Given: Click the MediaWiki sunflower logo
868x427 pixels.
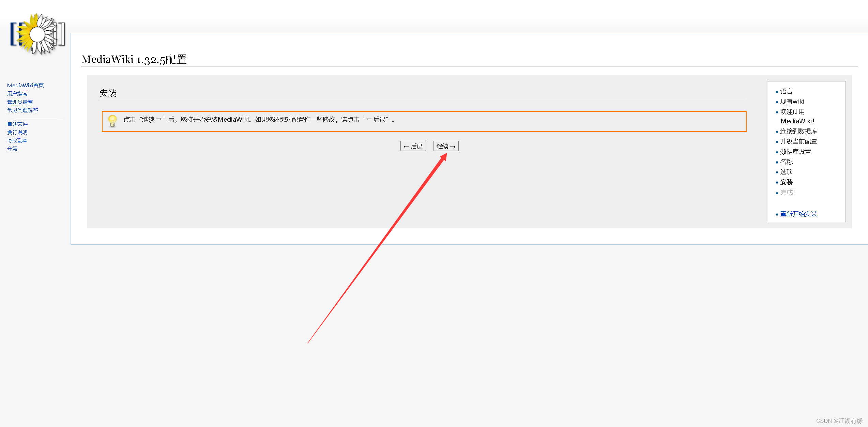Looking at the screenshot, I should [37, 34].
